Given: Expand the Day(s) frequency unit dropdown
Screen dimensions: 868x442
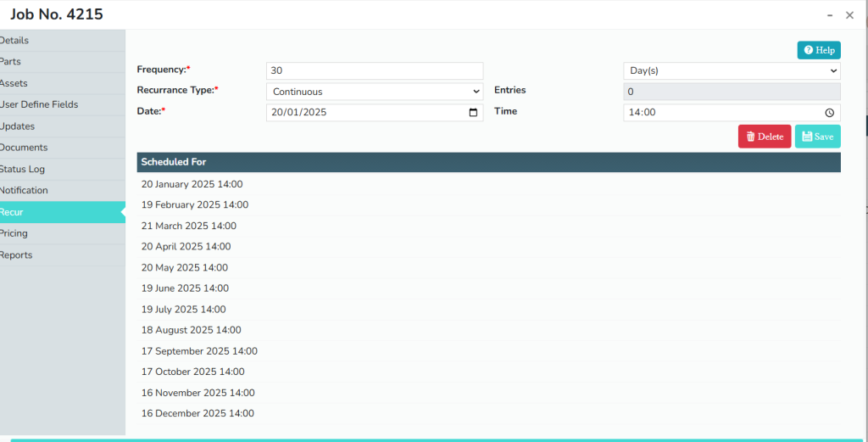Looking at the screenshot, I should tap(732, 70).
